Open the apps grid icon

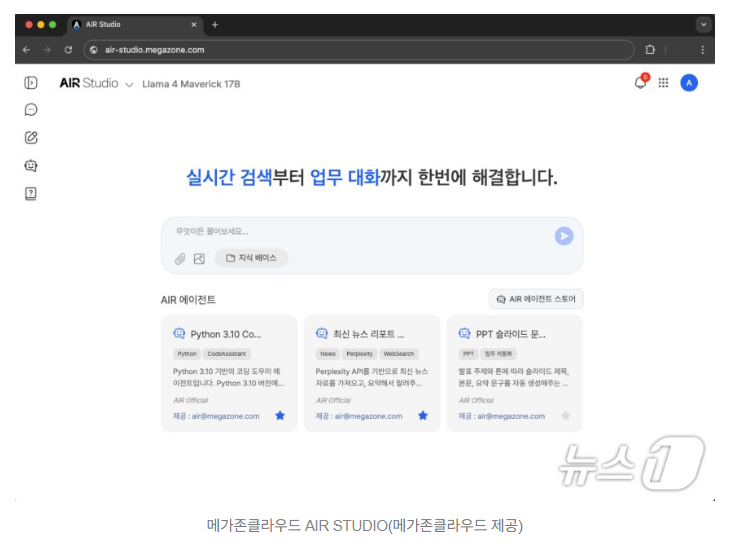pos(663,83)
